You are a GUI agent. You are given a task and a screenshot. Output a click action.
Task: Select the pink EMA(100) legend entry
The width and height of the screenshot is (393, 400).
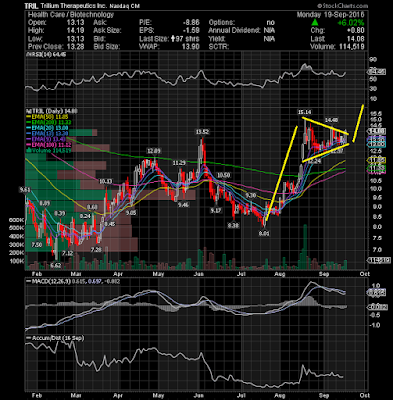pos(49,145)
